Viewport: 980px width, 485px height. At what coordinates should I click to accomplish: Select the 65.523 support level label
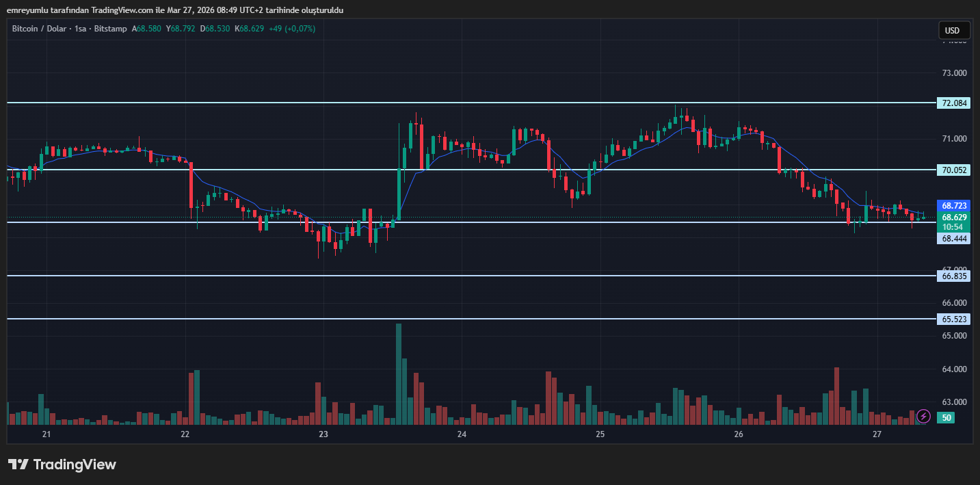click(954, 319)
